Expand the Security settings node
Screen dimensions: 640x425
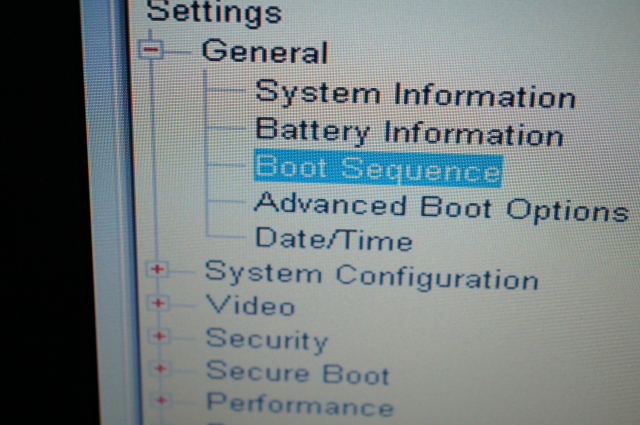(x=159, y=336)
